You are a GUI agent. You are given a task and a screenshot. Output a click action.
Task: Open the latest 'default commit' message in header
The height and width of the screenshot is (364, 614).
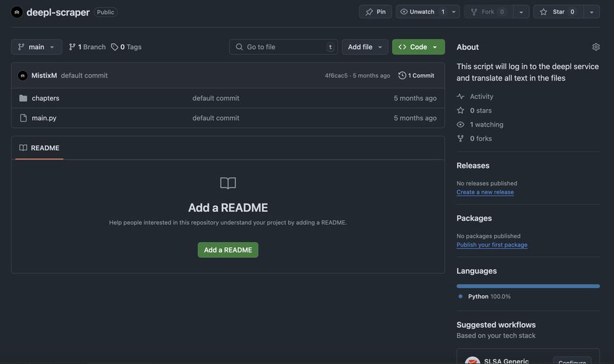coord(84,75)
